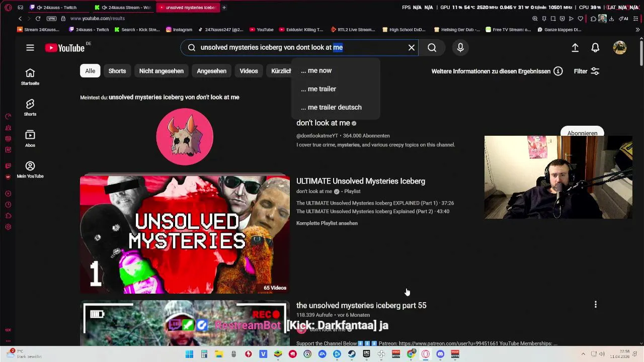
Task: Open ULTIMATE Unsolved Mysteries Iceberg title
Action: (361, 181)
